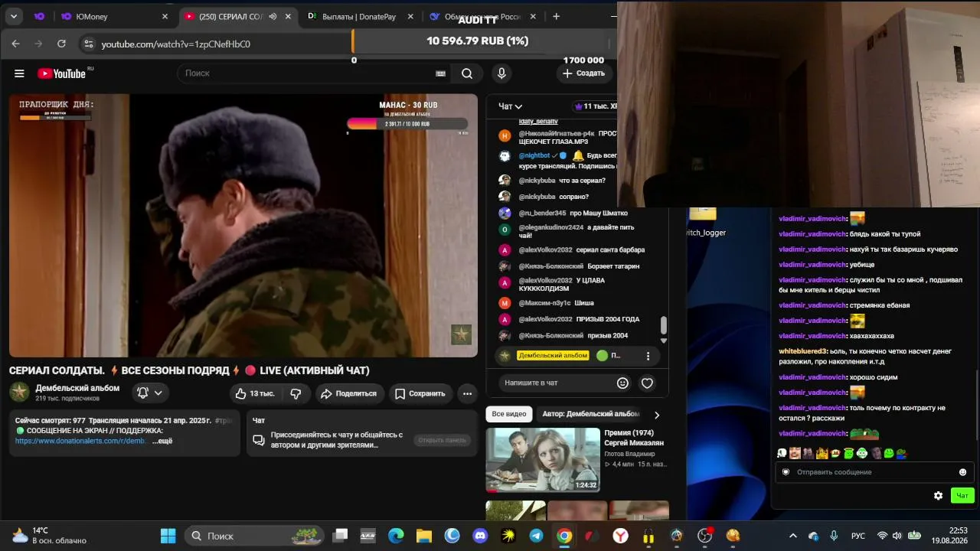Image resolution: width=980 pixels, height=551 pixels.
Task: Open a new Chrome tab
Action: tap(556, 16)
